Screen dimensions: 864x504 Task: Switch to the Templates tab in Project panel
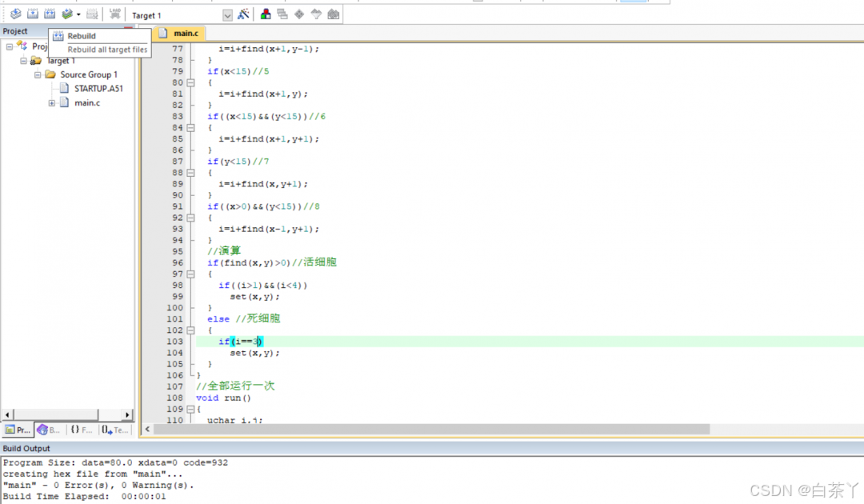point(114,430)
